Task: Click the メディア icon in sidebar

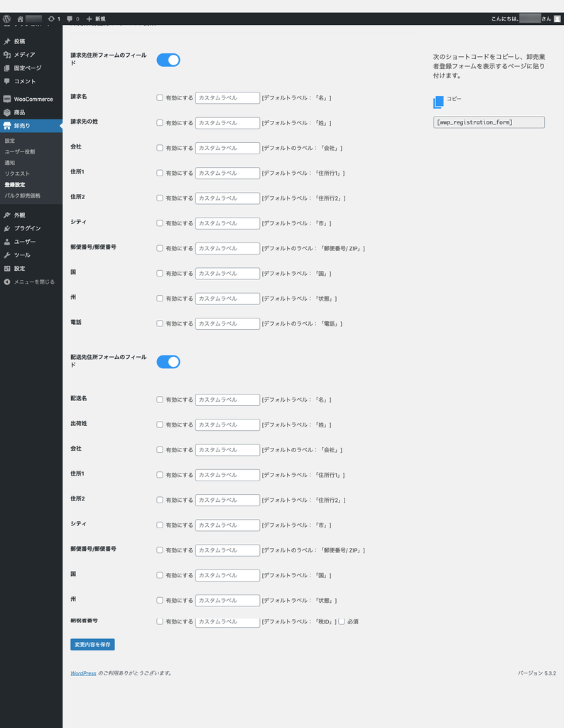Action: click(x=7, y=55)
